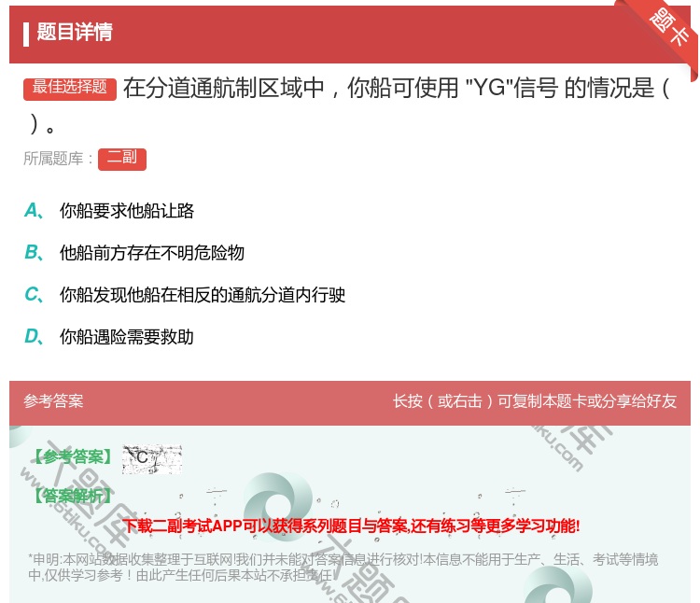Viewport: 700px width, 603px height.
Task: Click the 长按（或右击）可复制本题卡 hint text
Action: click(535, 401)
